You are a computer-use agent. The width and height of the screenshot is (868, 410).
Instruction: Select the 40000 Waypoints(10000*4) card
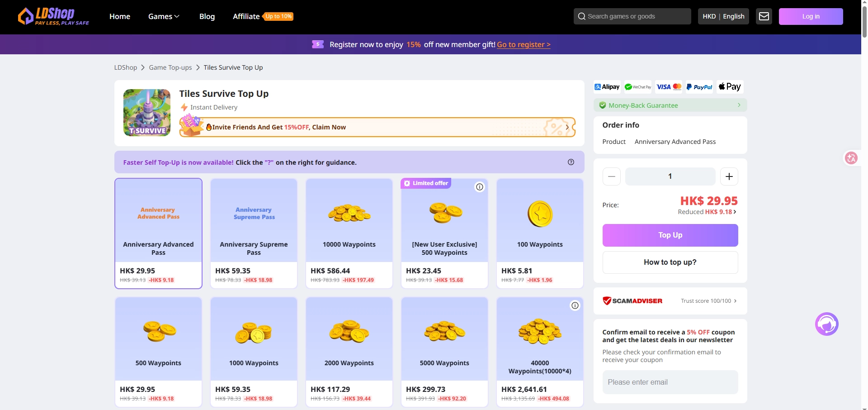(x=540, y=352)
